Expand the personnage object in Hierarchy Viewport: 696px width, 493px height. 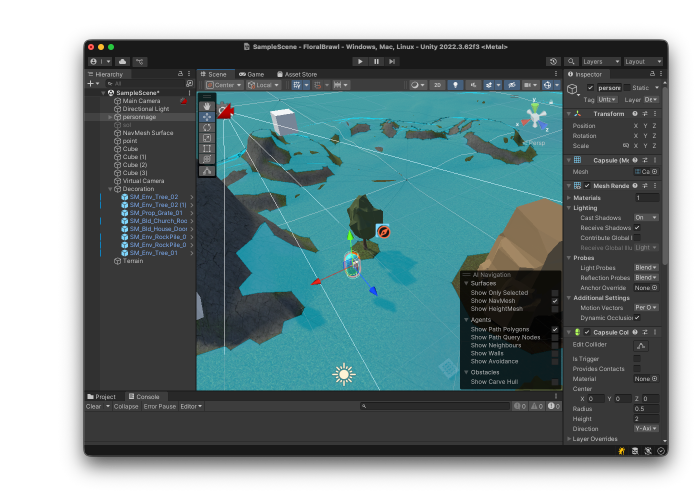click(x=110, y=117)
